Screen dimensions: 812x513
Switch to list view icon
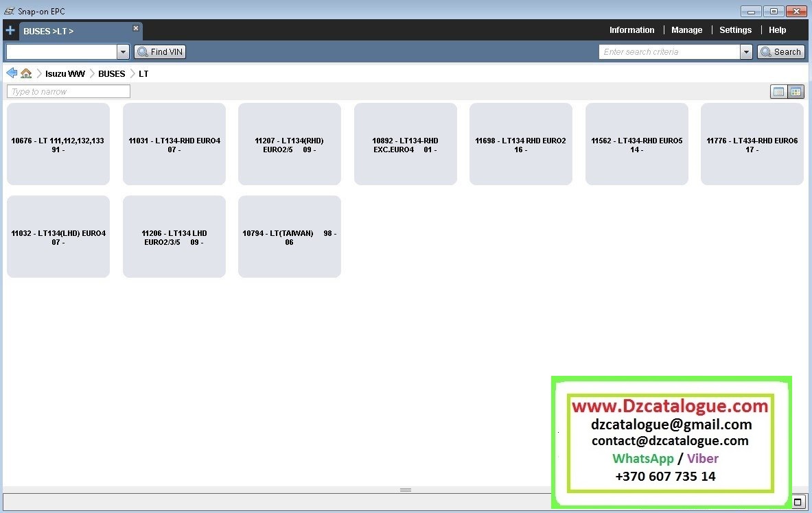(x=778, y=92)
